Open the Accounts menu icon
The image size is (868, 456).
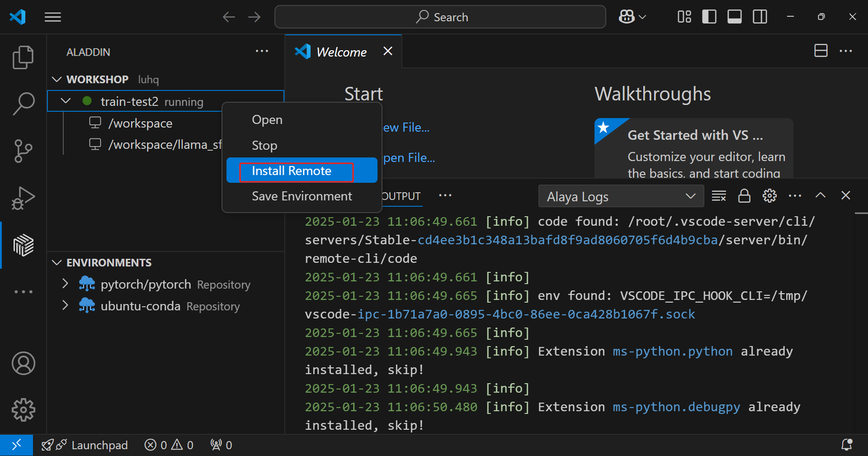(23, 363)
